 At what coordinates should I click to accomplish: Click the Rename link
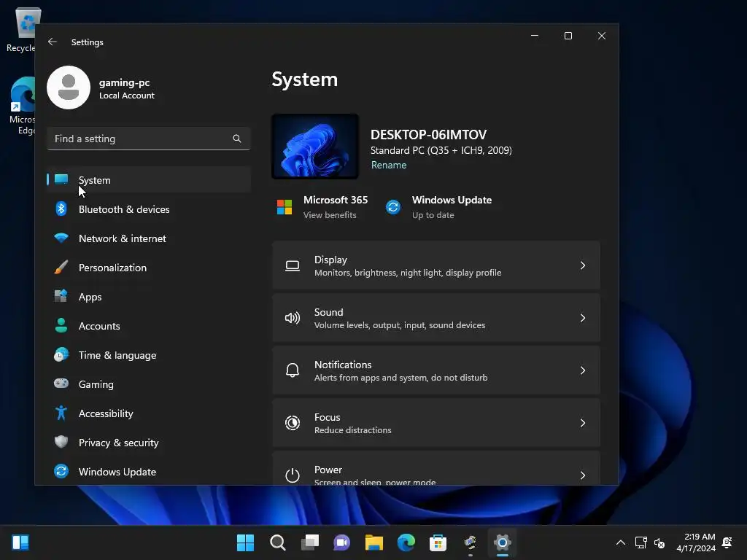coord(389,165)
